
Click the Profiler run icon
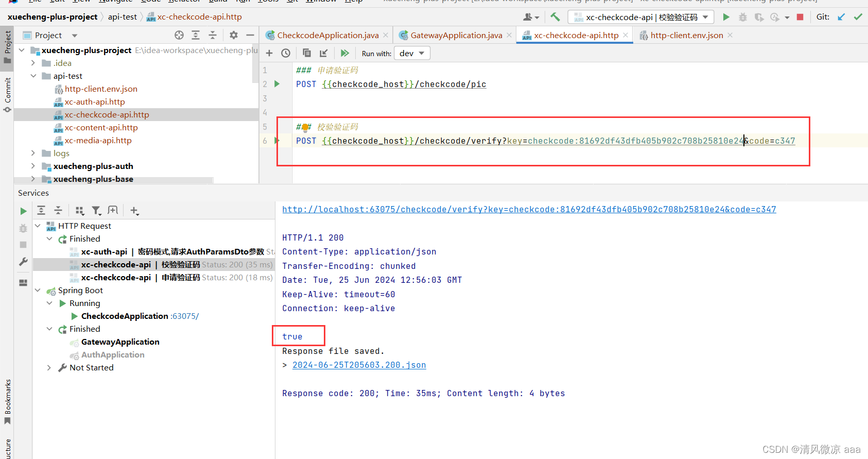(775, 17)
